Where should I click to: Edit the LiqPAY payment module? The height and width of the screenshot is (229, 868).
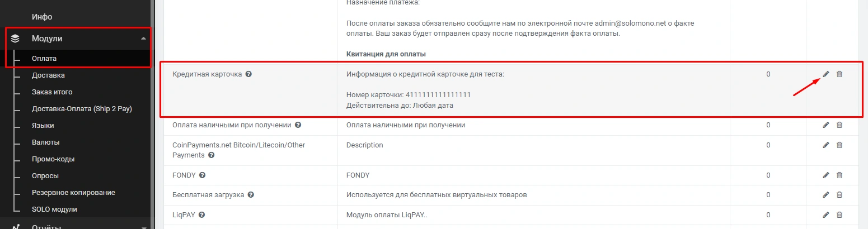(x=826, y=214)
